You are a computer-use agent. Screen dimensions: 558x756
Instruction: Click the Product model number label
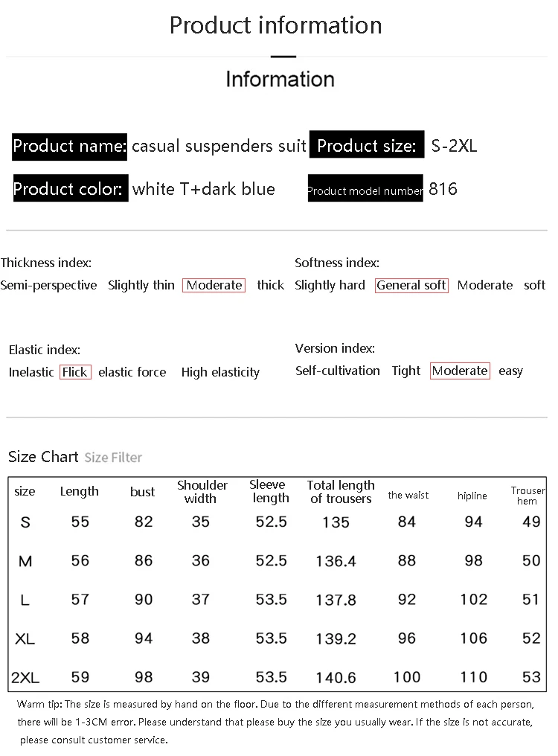coord(365,188)
